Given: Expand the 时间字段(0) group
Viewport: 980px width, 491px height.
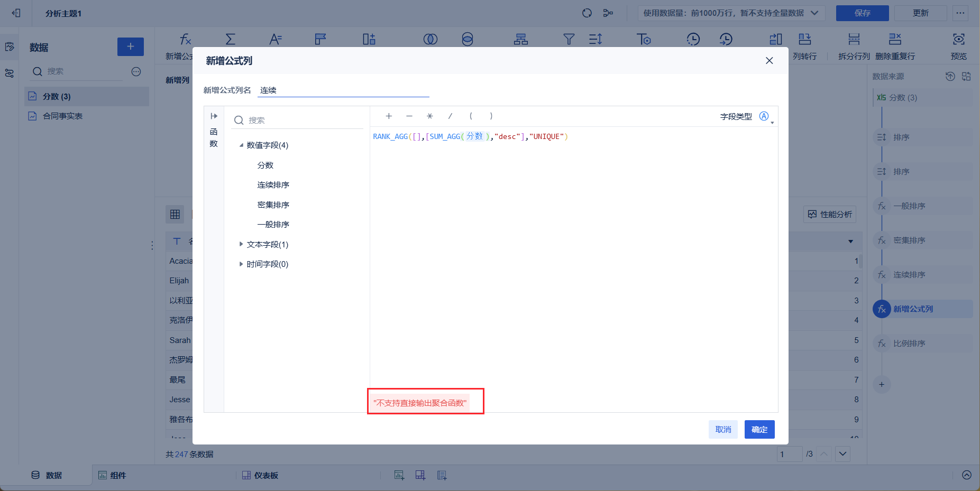Looking at the screenshot, I should coord(241,264).
